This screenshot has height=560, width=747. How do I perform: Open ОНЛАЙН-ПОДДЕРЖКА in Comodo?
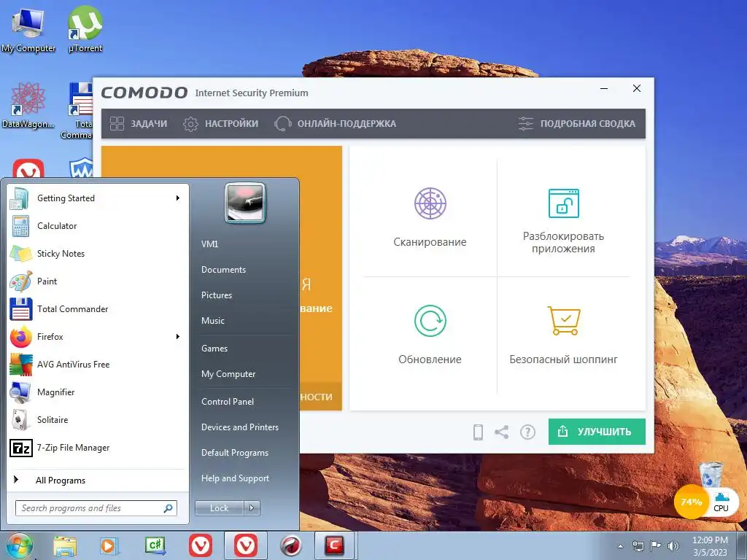[335, 124]
